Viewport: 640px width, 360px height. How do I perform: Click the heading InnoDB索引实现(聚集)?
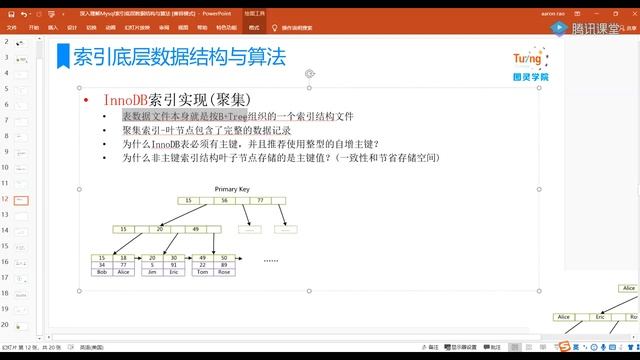[x=177, y=100]
